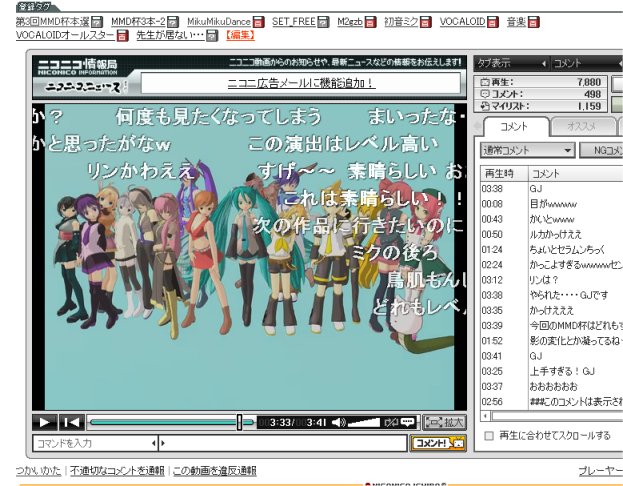The height and width of the screenshot is (486, 623).
Task: Select comment row 03:25 上手すぎる!GJ
Action: [x=551, y=371]
